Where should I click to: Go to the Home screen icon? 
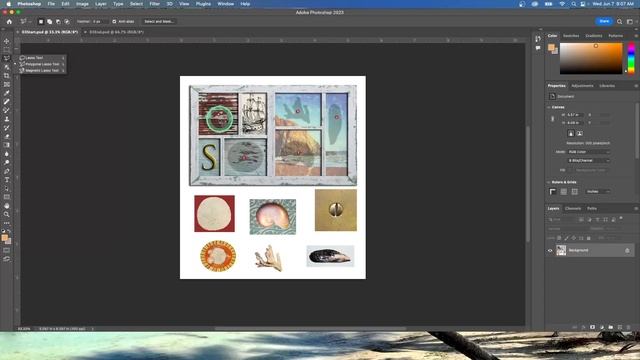(9, 21)
